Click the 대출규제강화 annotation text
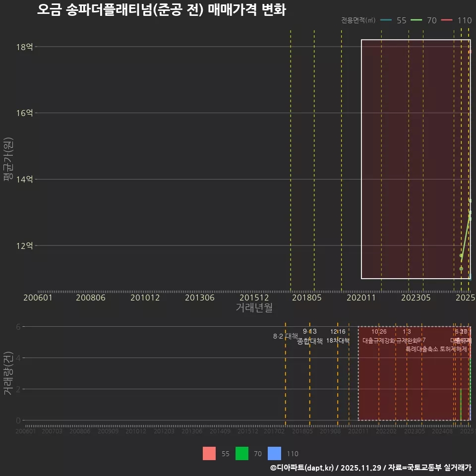Image resolution: width=476 pixels, height=476 pixels. [x=379, y=341]
